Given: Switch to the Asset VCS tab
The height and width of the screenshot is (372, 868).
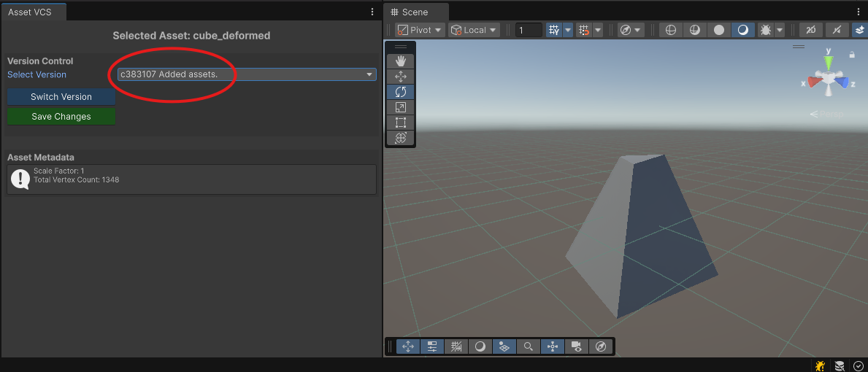Looking at the screenshot, I should tap(34, 12).
